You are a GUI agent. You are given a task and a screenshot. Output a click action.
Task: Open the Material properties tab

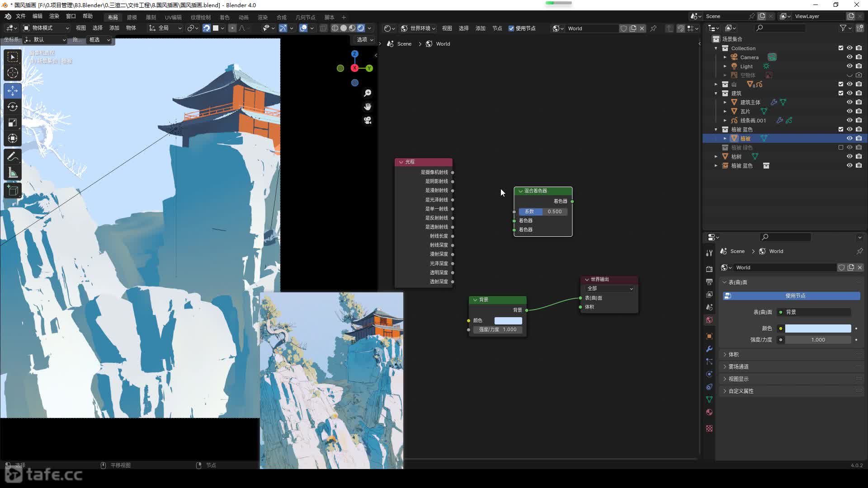pos(709,412)
